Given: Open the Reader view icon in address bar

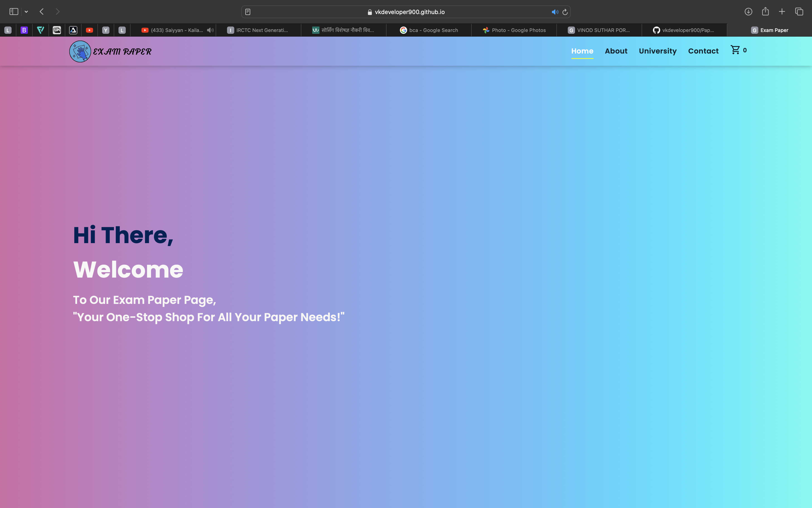Looking at the screenshot, I should click(x=248, y=12).
